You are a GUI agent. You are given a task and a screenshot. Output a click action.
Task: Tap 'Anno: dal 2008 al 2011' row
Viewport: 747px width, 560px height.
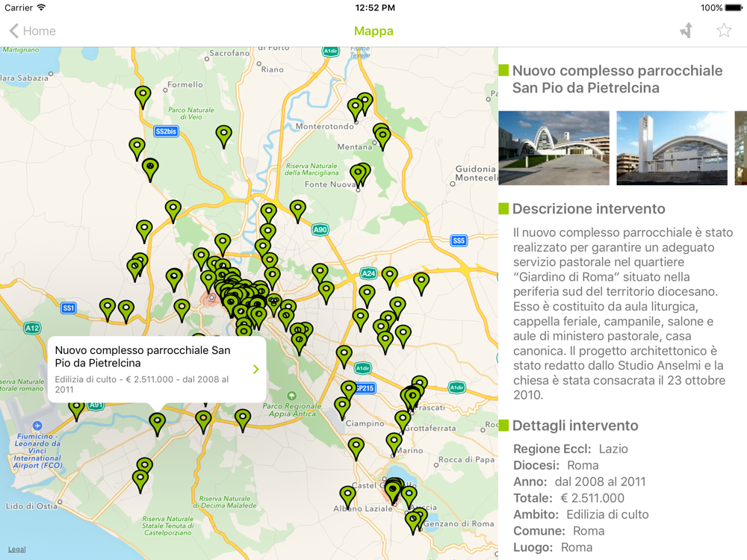tap(580, 482)
